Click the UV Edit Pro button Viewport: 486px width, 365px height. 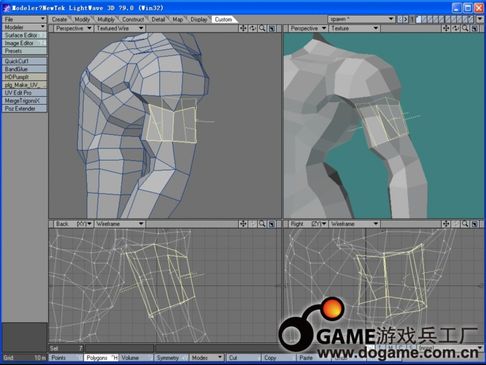pyautogui.click(x=24, y=93)
